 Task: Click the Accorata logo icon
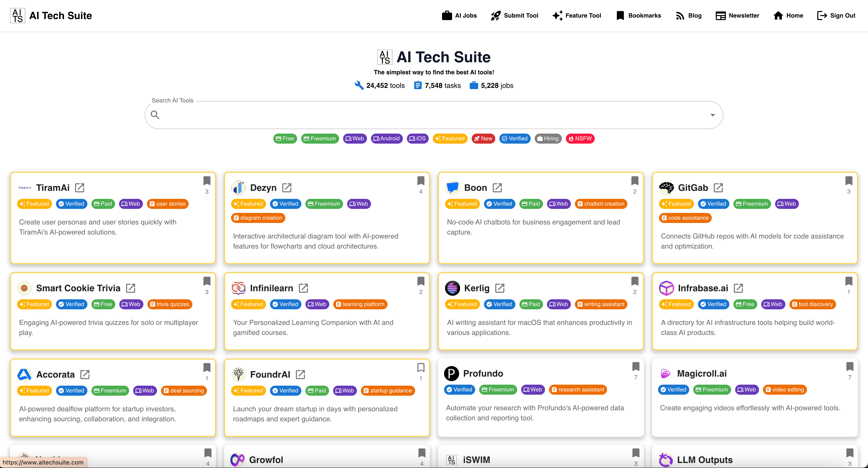click(x=25, y=374)
